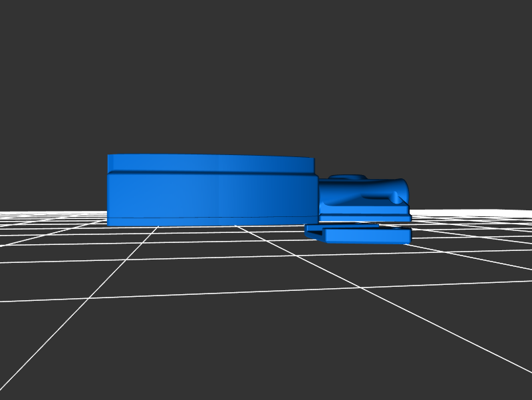This screenshot has width=532, height=400.
Task: Click the dark background in the top-left corner
Action: [x=27, y=27]
